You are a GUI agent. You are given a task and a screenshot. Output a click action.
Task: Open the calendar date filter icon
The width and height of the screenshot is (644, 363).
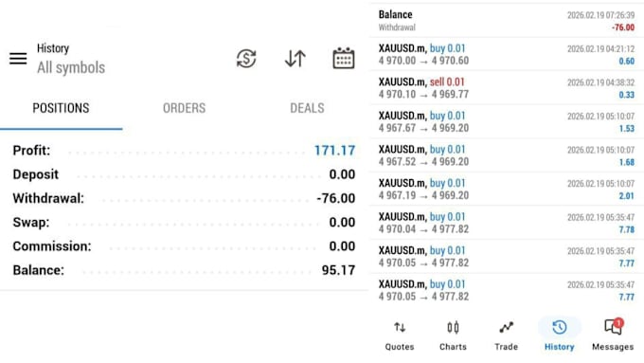(x=344, y=58)
